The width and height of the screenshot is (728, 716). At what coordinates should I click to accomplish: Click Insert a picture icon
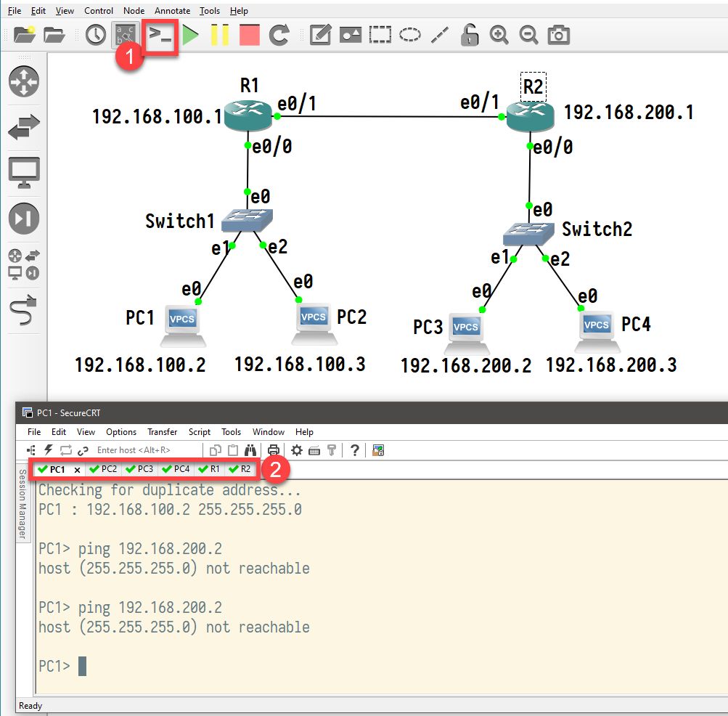[351, 36]
